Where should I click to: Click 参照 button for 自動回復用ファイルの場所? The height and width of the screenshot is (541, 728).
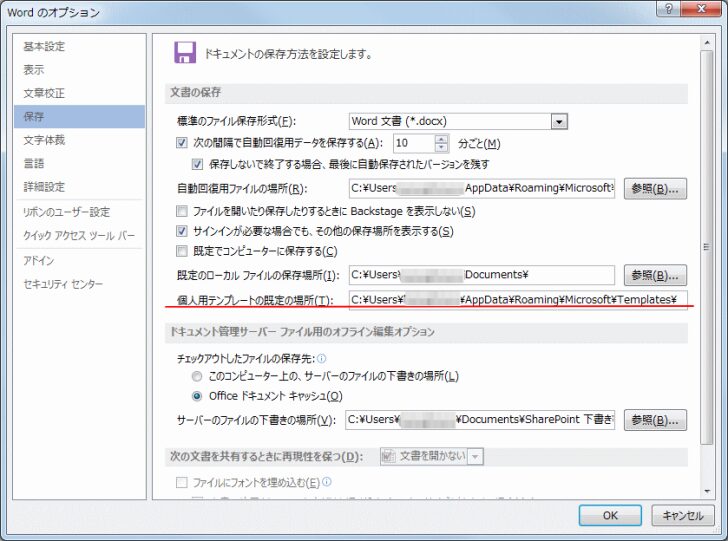tap(655, 188)
